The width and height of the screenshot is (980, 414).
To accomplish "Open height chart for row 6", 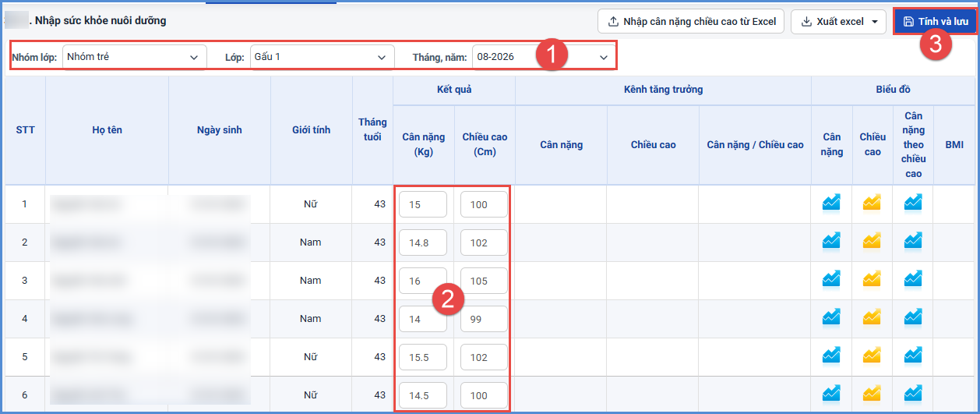I will pyautogui.click(x=872, y=394).
